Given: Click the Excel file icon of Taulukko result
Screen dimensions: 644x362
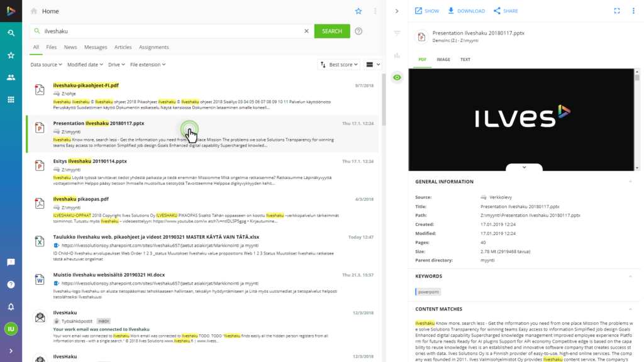Looking at the screenshot, I should tap(40, 241).
